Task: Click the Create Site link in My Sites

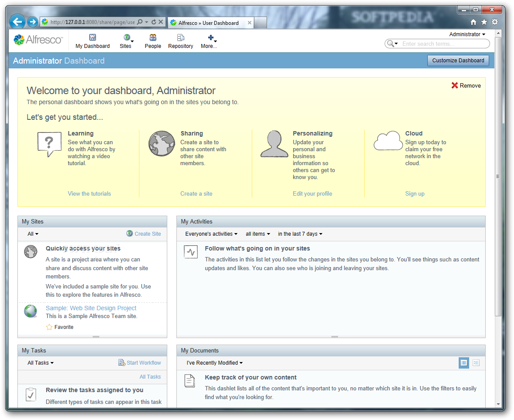Action: 148,234
